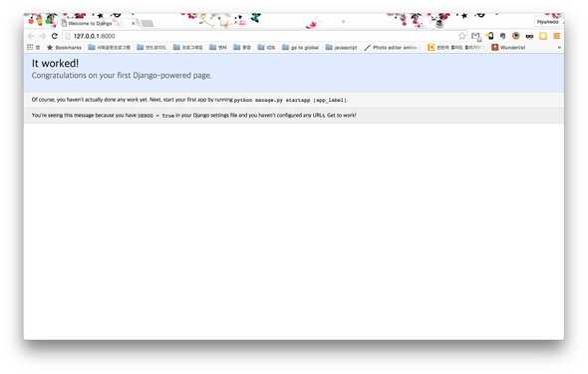Open the mail checker extension icon

tap(475, 36)
